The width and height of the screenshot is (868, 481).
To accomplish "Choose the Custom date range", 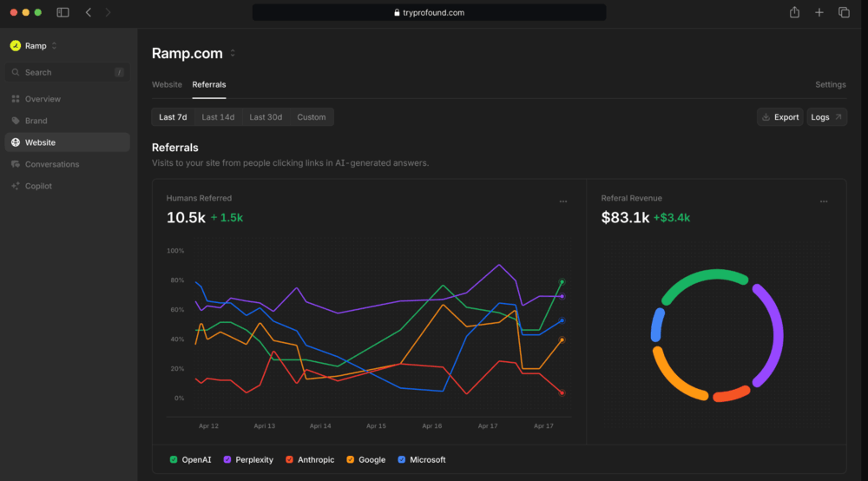I will point(311,117).
